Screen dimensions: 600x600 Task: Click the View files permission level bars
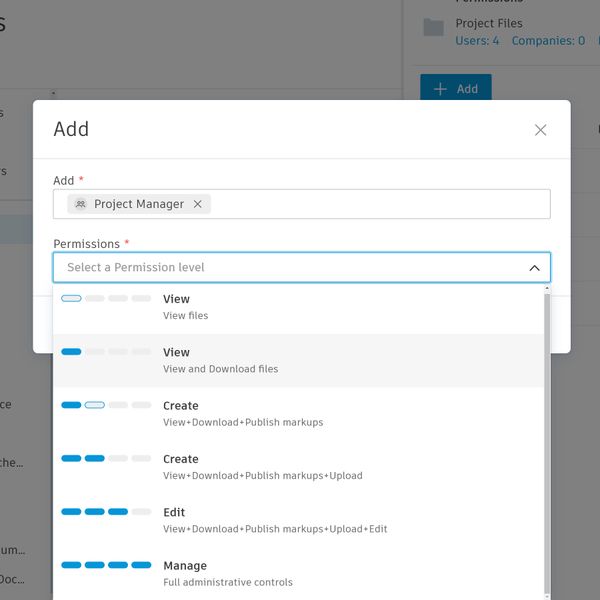tap(106, 298)
